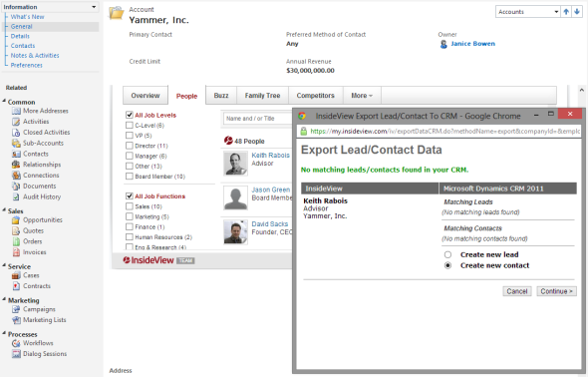Go to Details in Information list

click(x=20, y=36)
